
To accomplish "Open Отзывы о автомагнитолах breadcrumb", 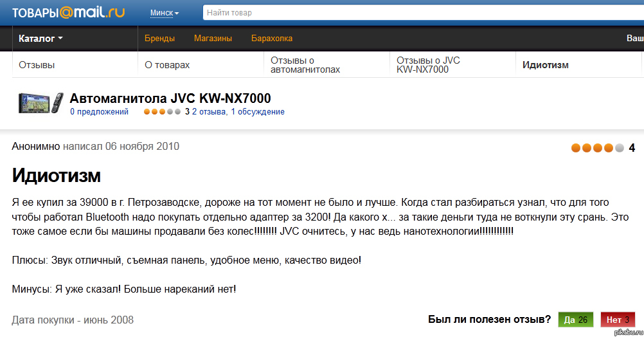I will [x=305, y=65].
